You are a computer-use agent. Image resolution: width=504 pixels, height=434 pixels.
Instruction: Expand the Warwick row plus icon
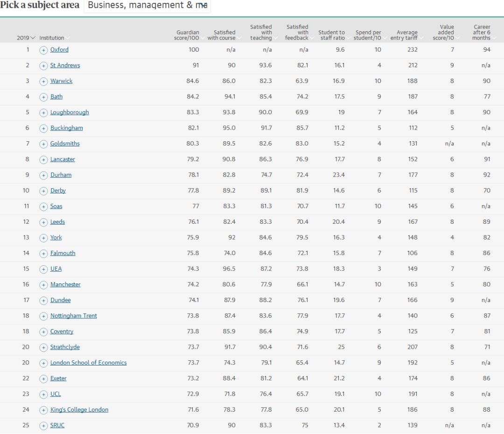43,82
